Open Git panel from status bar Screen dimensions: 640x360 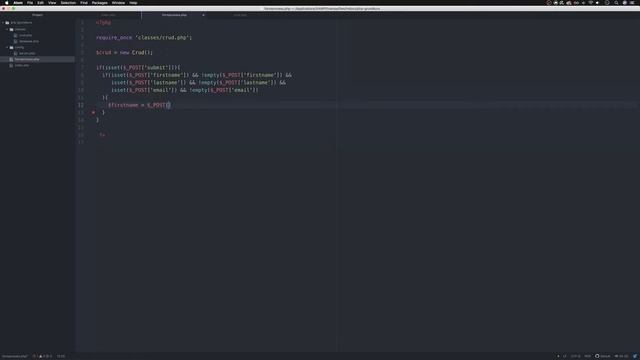point(622,356)
